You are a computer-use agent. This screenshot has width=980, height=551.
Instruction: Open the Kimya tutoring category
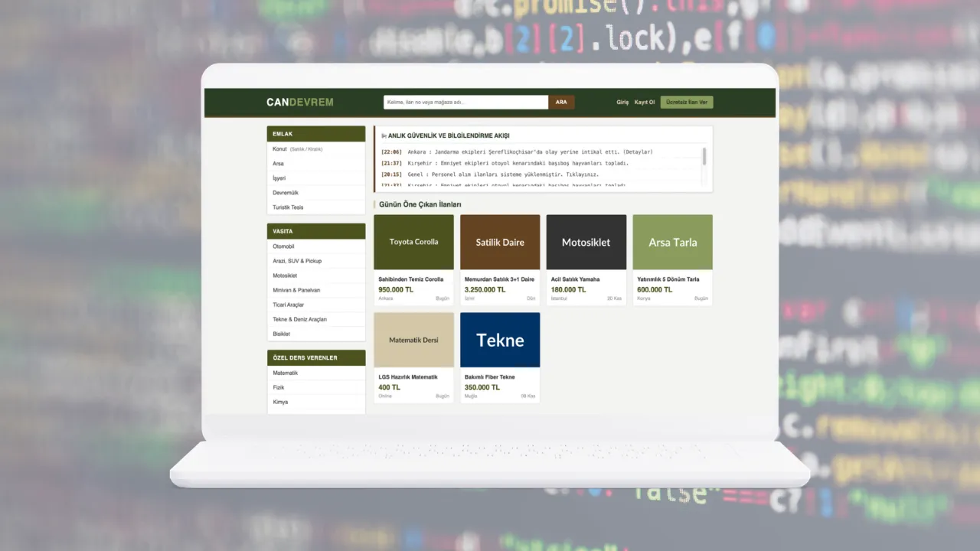coord(316,403)
